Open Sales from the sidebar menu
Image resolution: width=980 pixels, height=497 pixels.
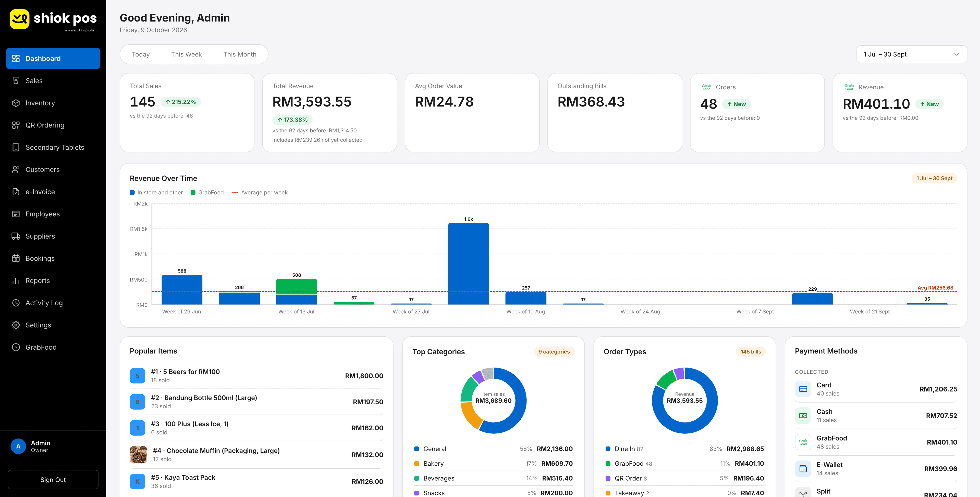coord(53,81)
